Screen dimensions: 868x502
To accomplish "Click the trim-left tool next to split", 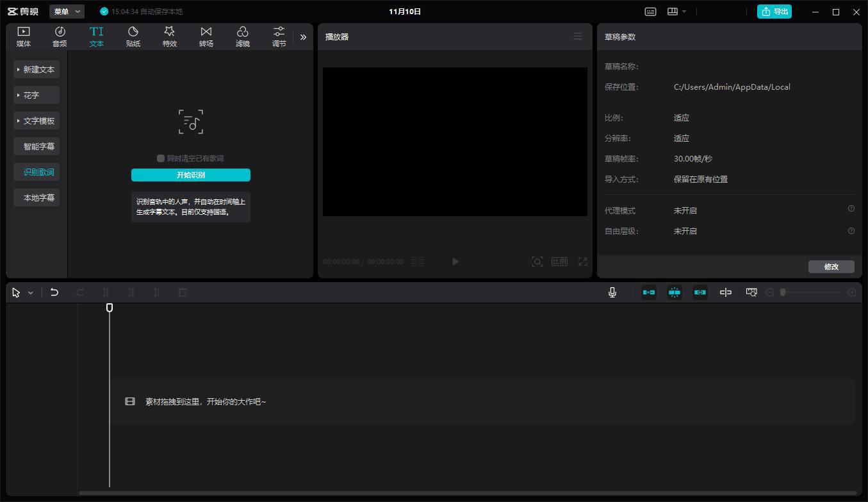I will 131,292.
